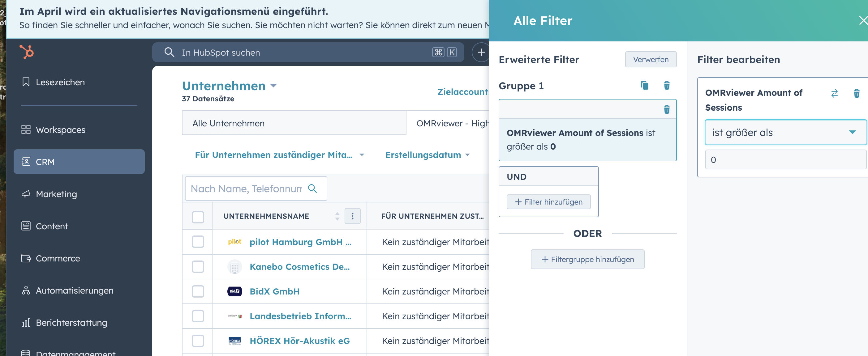The width and height of the screenshot is (868, 356).
Task: Click the HubSpot sprocket logo
Action: pos(27,52)
